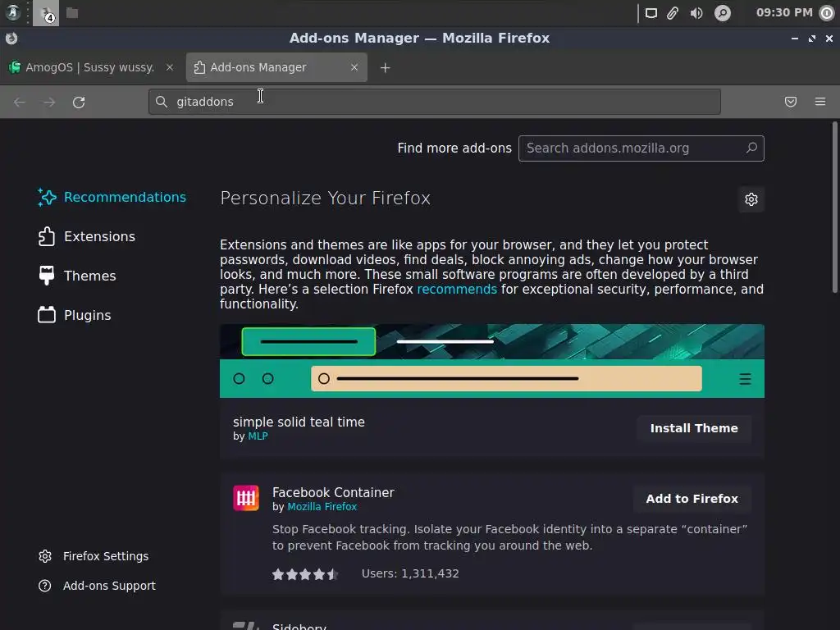Open the search icon in top panel
840x630 pixels.
(722, 13)
